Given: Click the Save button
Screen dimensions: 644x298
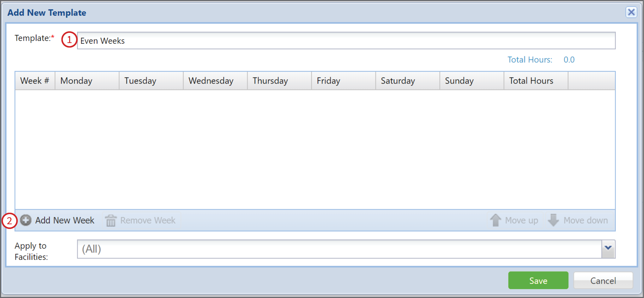Looking at the screenshot, I should pyautogui.click(x=538, y=280).
